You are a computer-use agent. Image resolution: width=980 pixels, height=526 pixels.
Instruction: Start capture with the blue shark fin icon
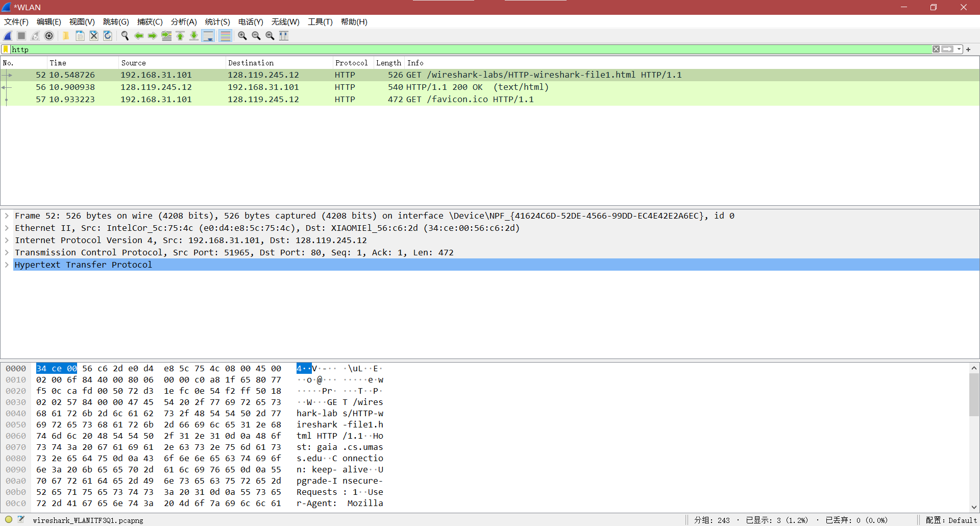pyautogui.click(x=8, y=36)
